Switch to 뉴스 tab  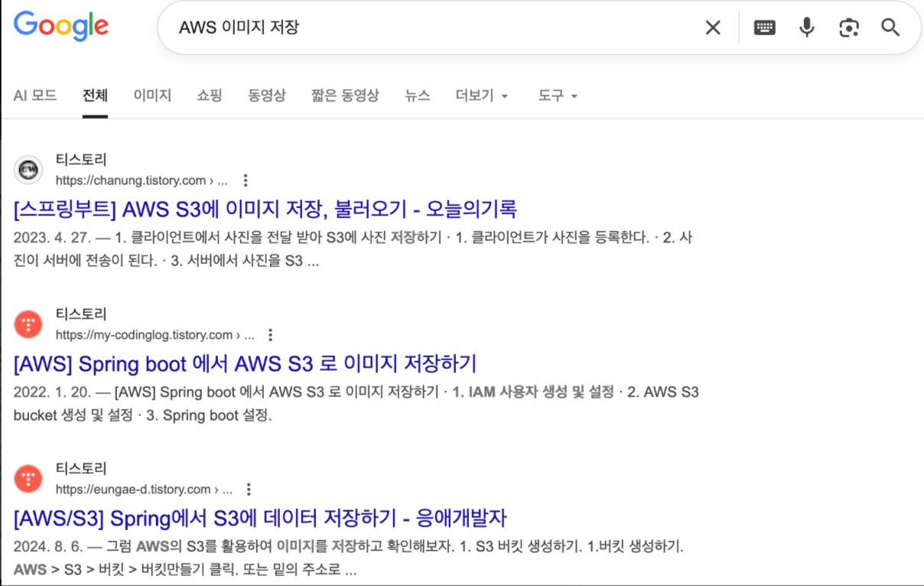[x=418, y=96]
